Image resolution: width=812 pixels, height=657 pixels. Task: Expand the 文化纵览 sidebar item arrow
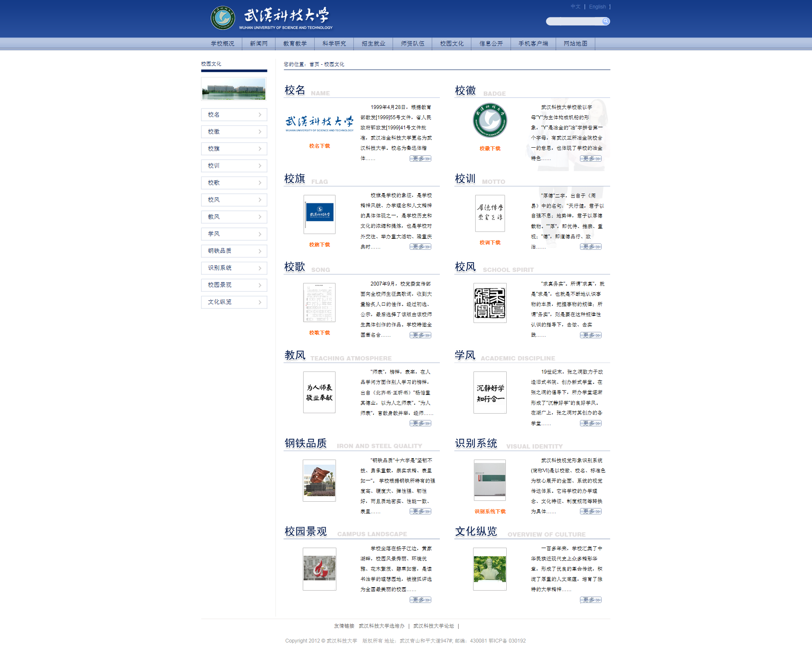coord(260,302)
